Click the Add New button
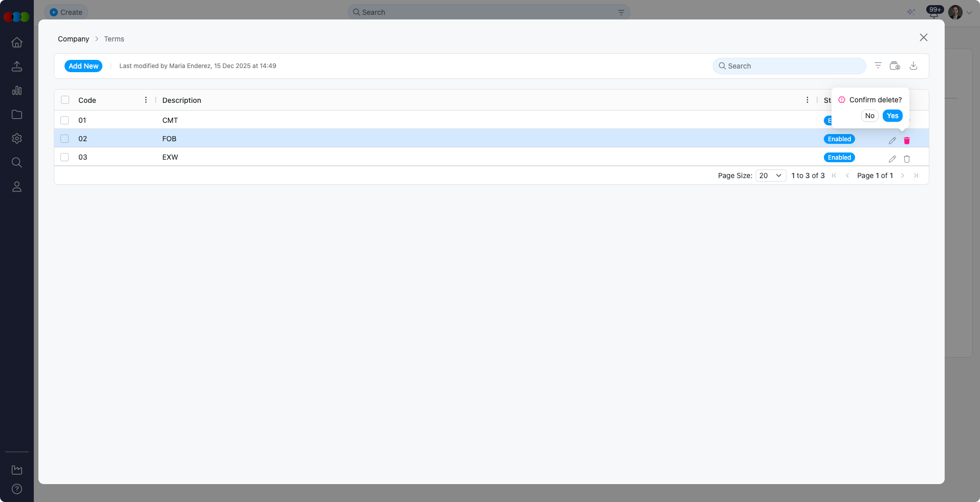The height and width of the screenshot is (502, 980). [83, 66]
